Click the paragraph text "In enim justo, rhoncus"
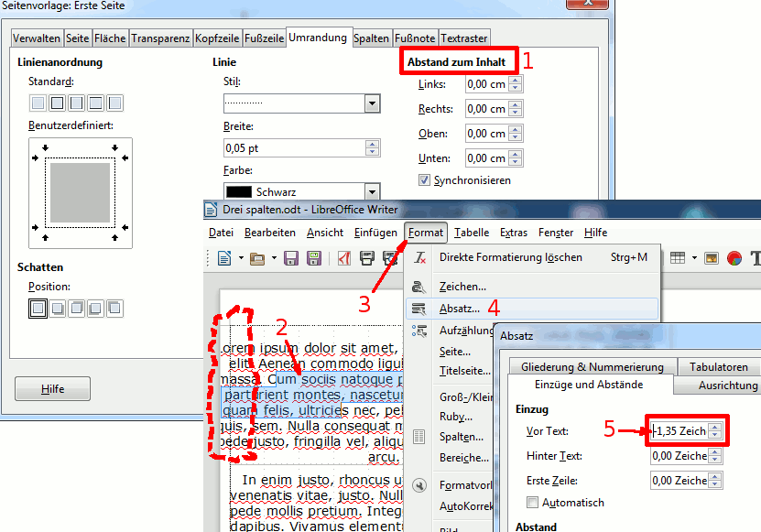The image size is (761, 532). (316, 480)
